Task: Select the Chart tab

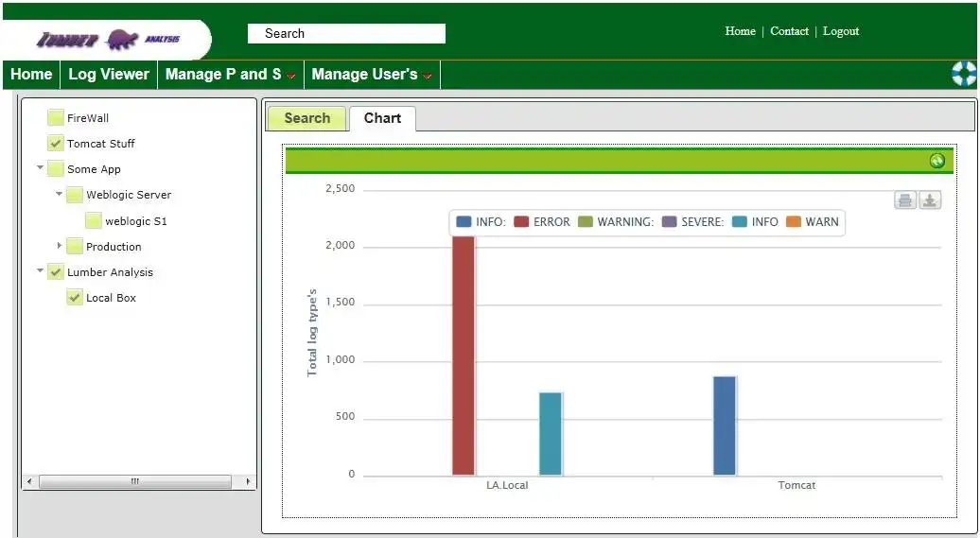Action: [382, 118]
